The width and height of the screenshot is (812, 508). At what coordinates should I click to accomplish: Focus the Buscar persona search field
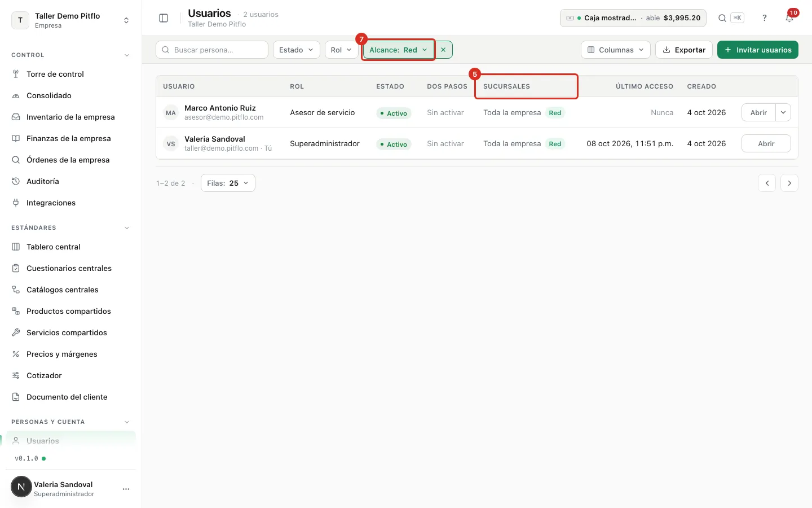212,50
